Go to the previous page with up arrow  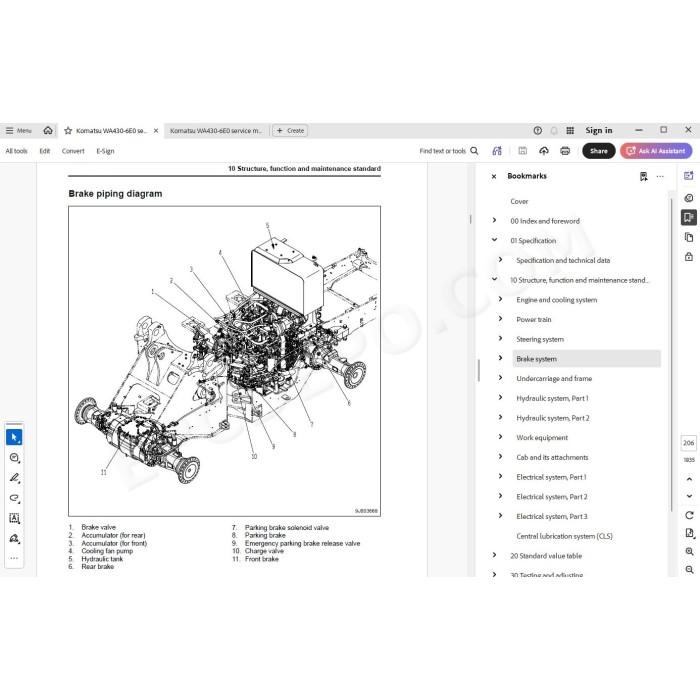tap(689, 479)
